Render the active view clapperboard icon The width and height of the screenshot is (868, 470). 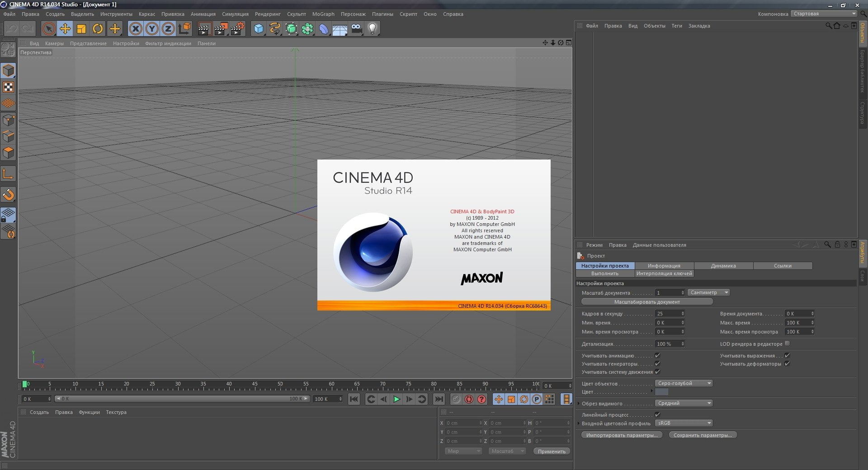point(204,29)
